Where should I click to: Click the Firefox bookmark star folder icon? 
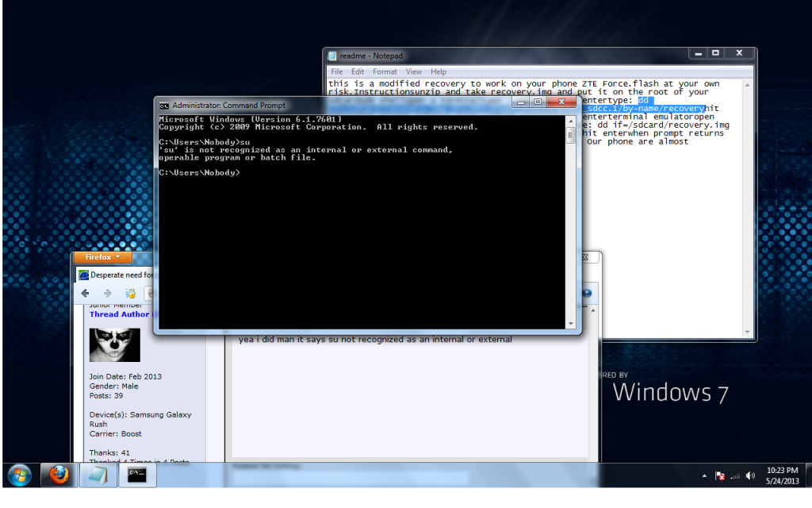pyautogui.click(x=130, y=294)
